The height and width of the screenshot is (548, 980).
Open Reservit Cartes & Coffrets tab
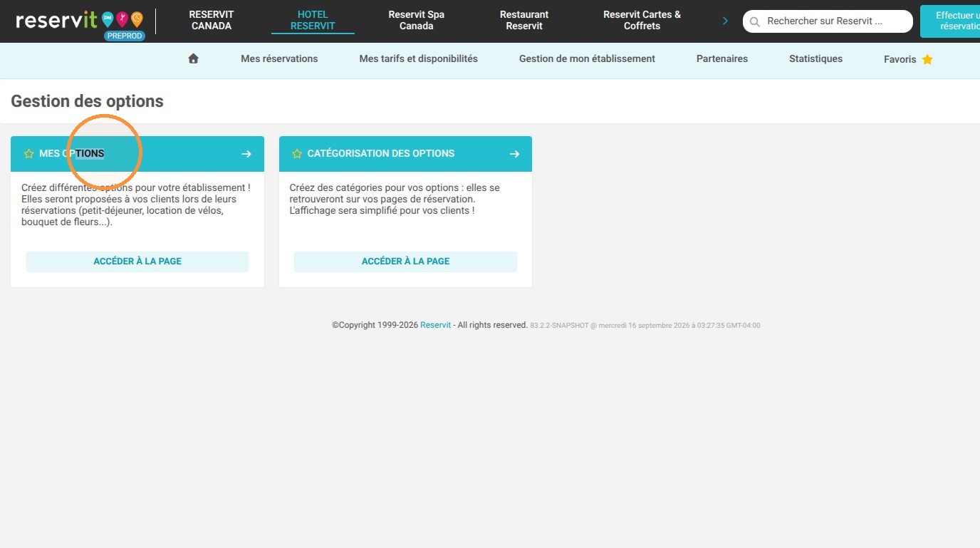642,20
